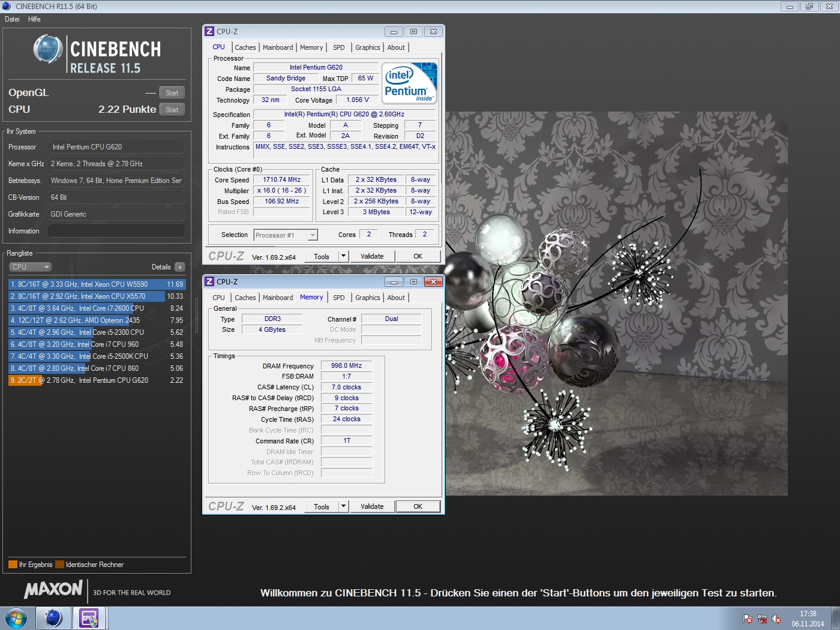840x630 pixels.
Task: Select ranking row Intel Core i7-2600 CPU
Action: point(97,308)
